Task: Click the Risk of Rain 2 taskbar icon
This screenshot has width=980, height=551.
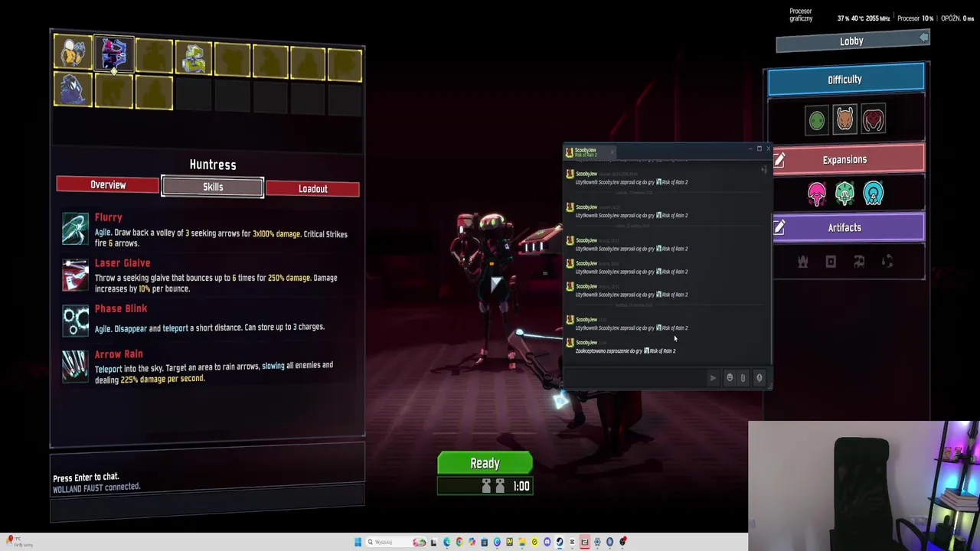Action: 584,543
